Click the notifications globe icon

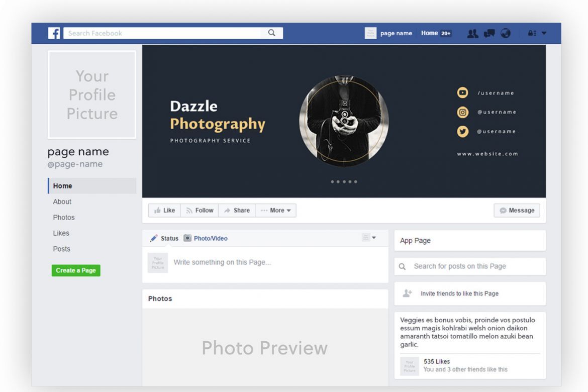[x=506, y=33]
